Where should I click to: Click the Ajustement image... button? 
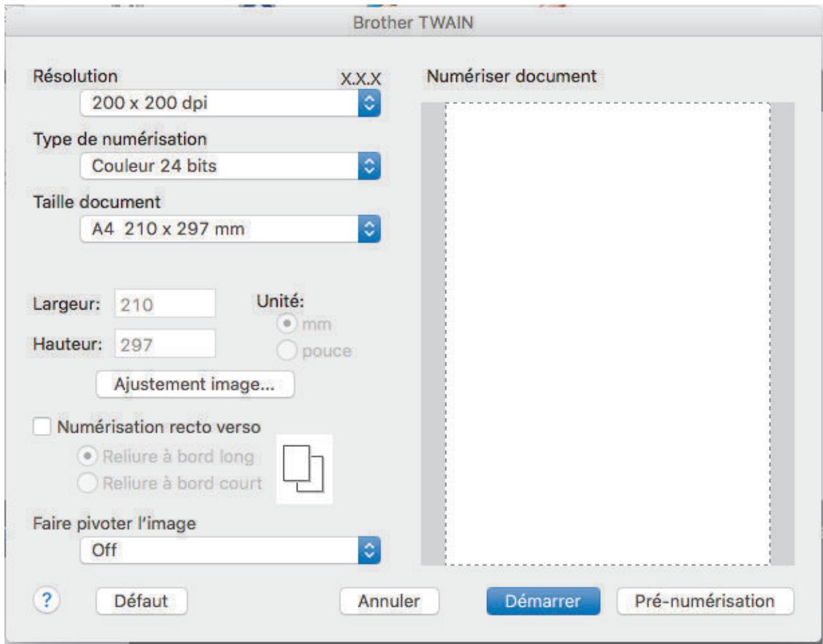tap(195, 385)
